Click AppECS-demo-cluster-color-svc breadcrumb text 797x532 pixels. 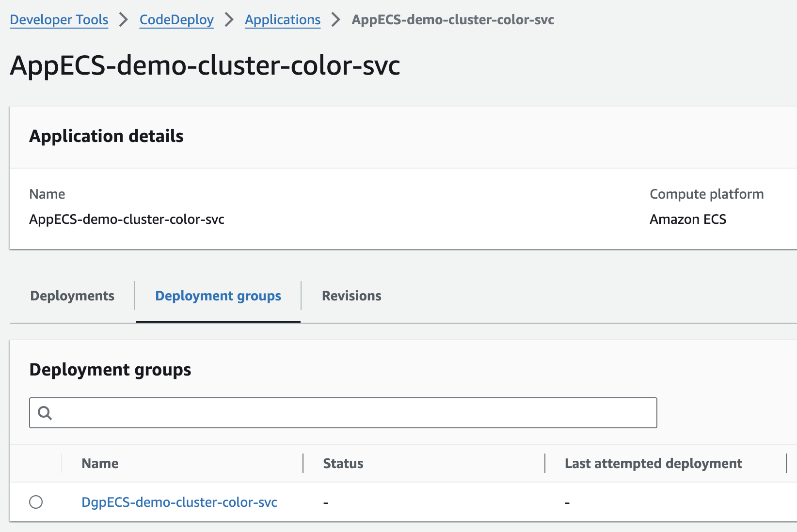[453, 20]
